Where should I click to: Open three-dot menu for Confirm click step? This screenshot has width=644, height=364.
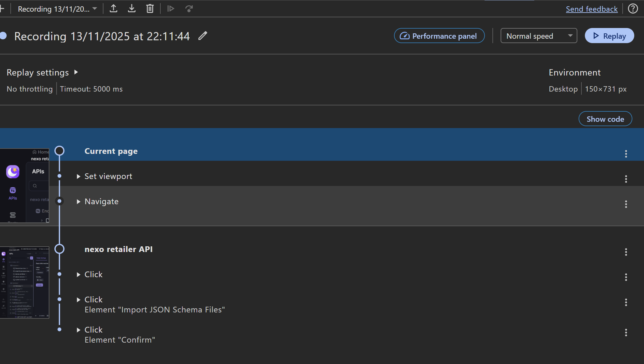[626, 333]
